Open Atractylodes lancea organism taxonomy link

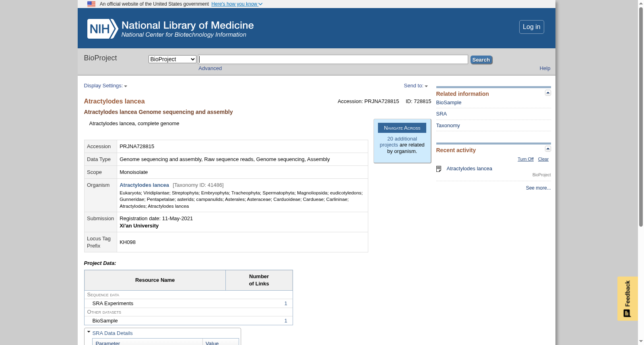144,185
